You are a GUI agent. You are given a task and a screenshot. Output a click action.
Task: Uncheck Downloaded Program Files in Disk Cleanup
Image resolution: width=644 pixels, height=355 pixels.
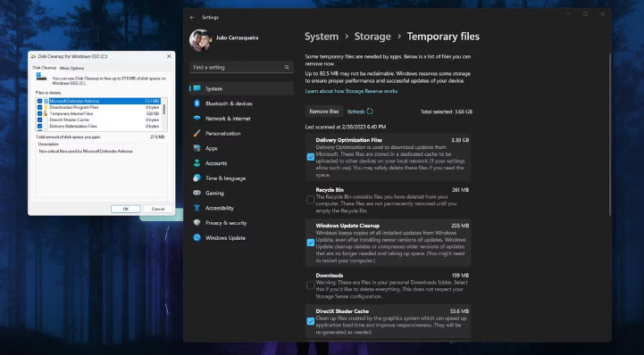pyautogui.click(x=40, y=107)
